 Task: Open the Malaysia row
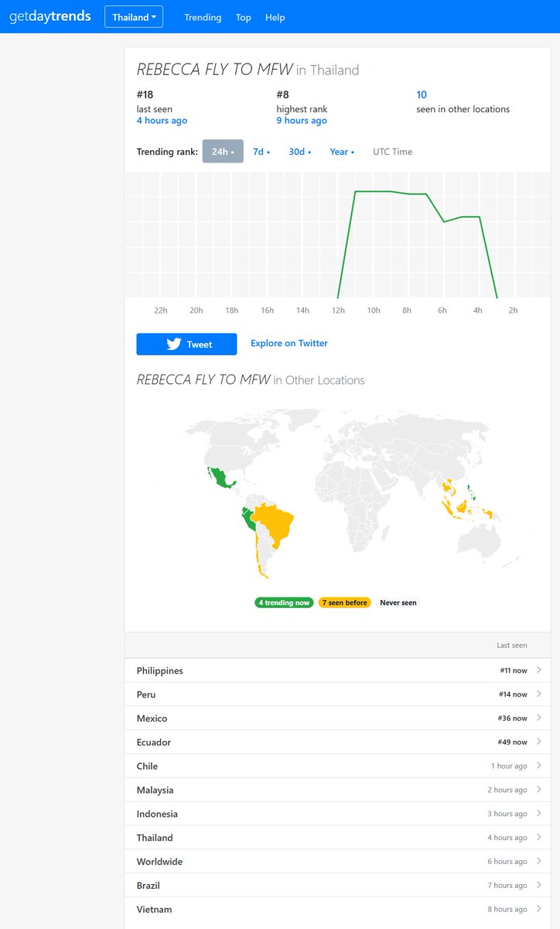click(x=337, y=790)
